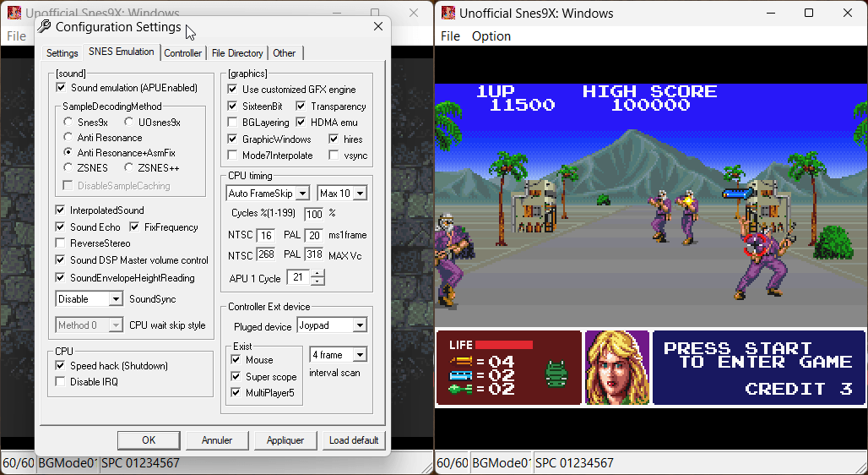Select Anti Resonance+AsmFix radio option

(68, 152)
